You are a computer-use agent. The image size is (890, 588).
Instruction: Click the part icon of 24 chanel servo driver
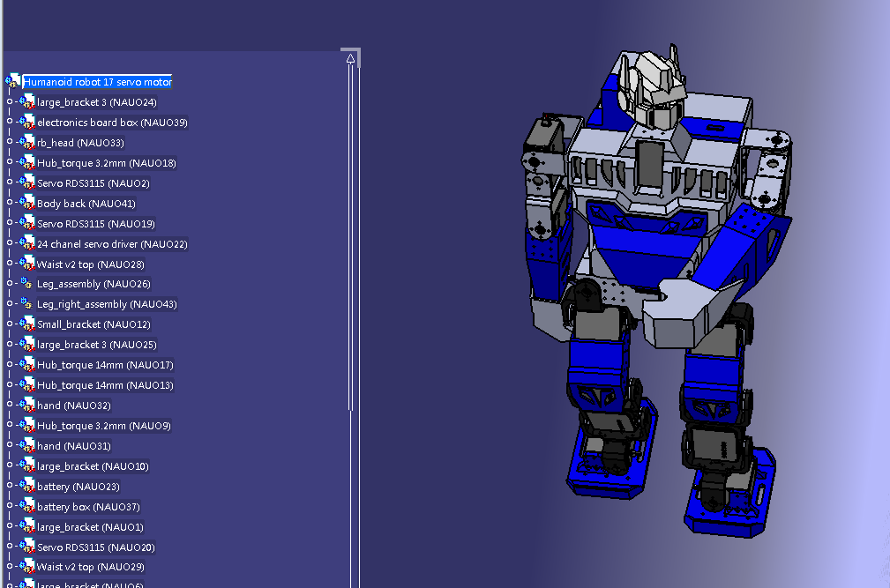pos(26,244)
